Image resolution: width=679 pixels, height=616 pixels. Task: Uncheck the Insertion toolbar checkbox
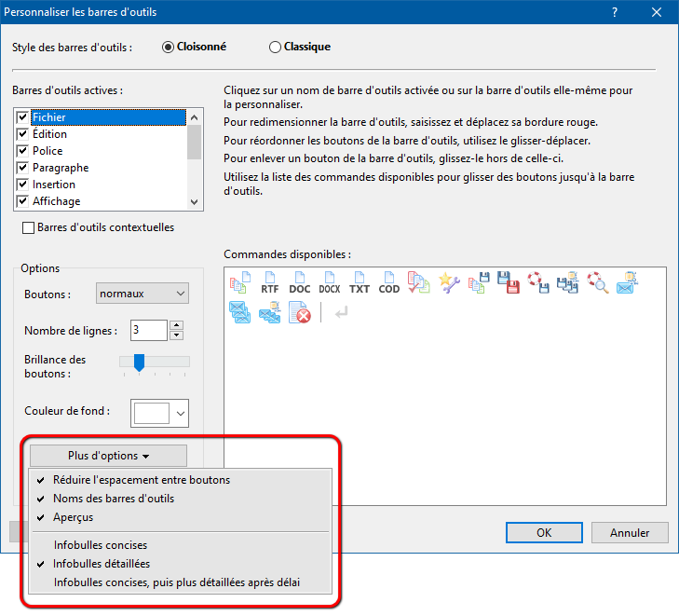point(22,185)
